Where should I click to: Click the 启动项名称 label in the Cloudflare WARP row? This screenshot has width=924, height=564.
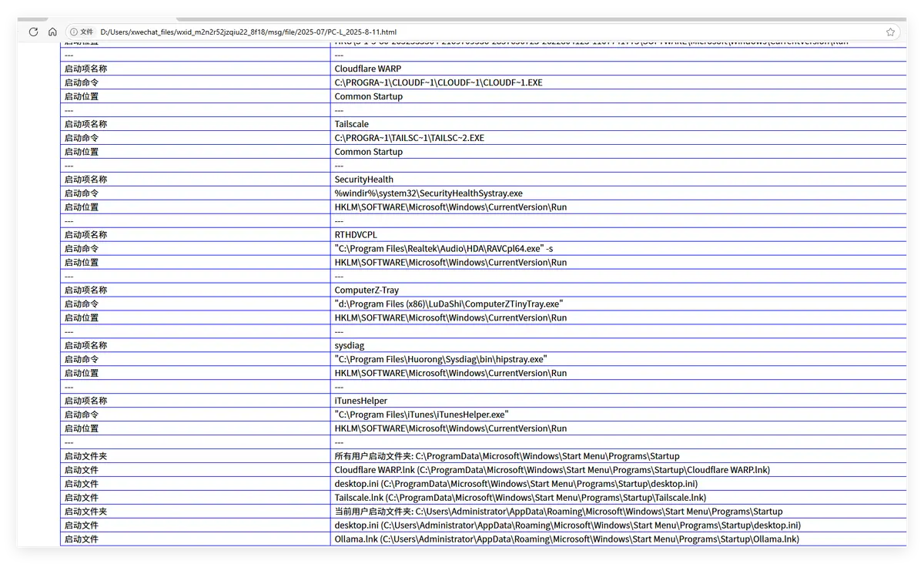85,69
